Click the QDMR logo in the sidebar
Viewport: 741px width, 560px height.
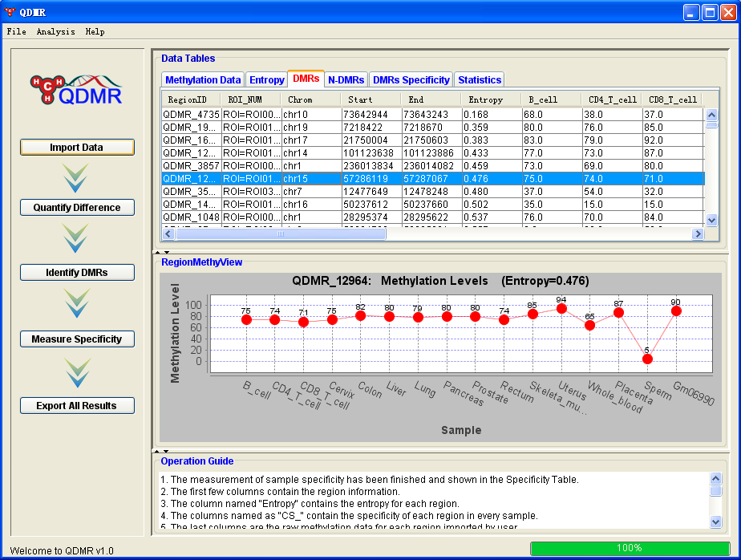pyautogui.click(x=76, y=90)
